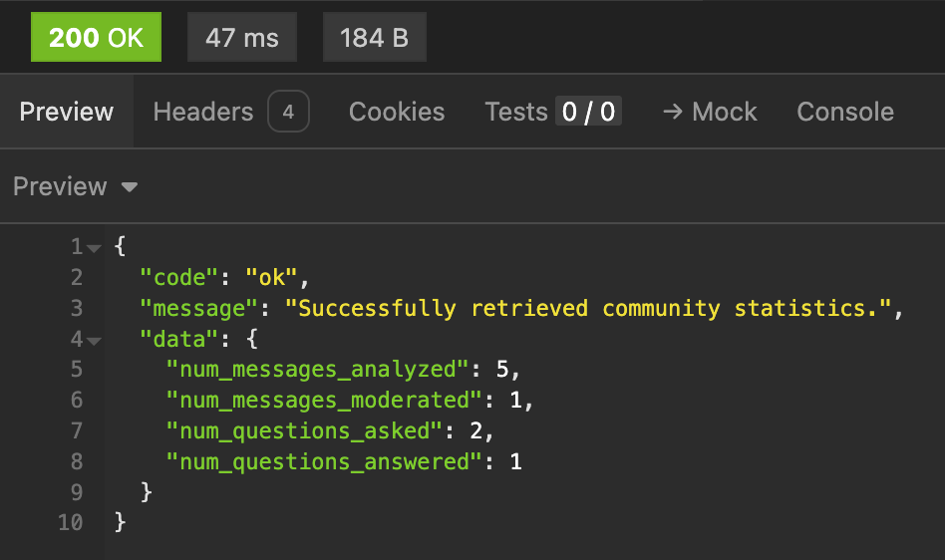Collapse the root JSON object at line 1
Viewport: 945px width, 560px height.
[x=95, y=248]
